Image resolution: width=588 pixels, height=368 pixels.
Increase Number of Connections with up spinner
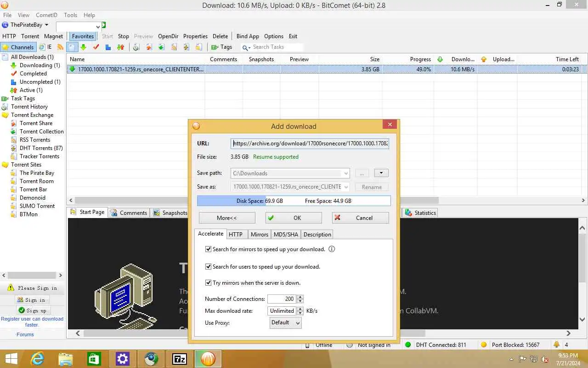(300, 297)
